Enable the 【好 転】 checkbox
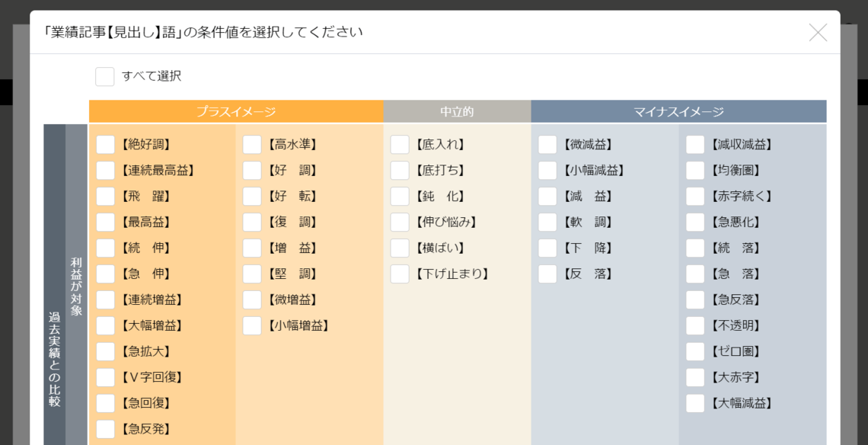The height and width of the screenshot is (445, 868). pos(252,196)
